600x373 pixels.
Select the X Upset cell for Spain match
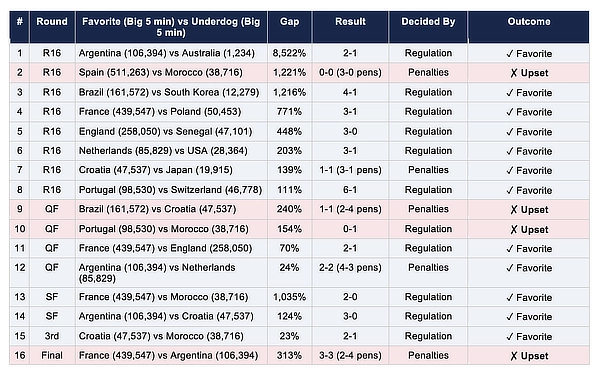coord(529,73)
